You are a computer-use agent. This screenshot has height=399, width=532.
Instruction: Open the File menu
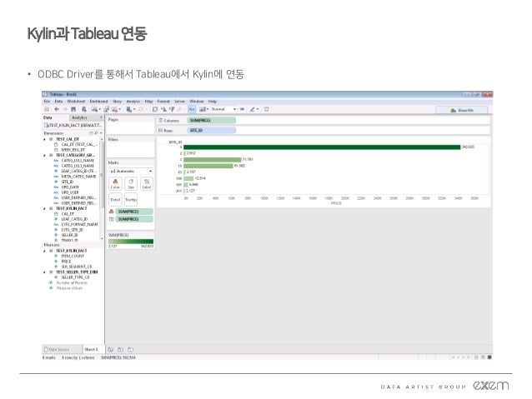(47, 102)
